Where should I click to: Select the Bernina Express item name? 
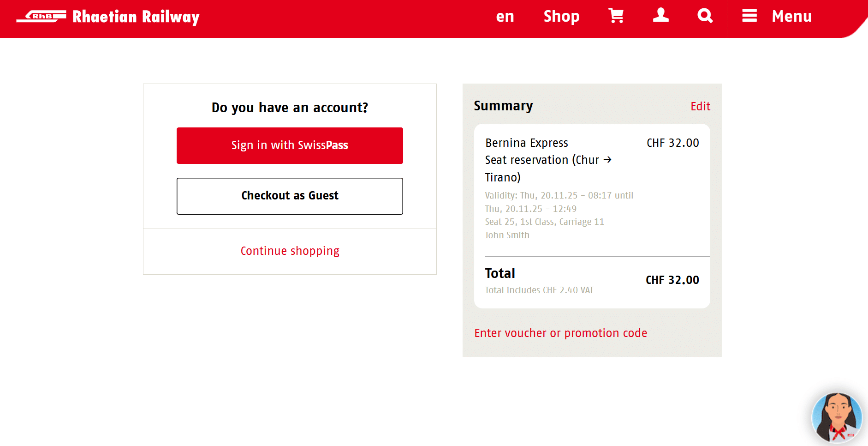coord(526,143)
